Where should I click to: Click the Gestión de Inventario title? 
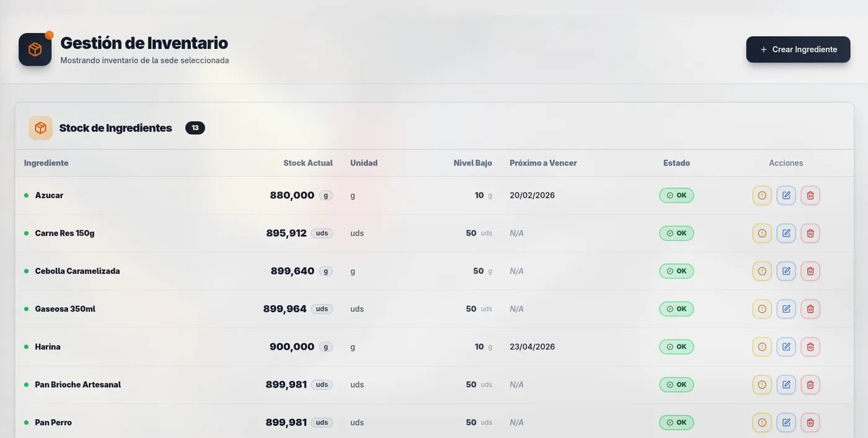[x=144, y=43]
